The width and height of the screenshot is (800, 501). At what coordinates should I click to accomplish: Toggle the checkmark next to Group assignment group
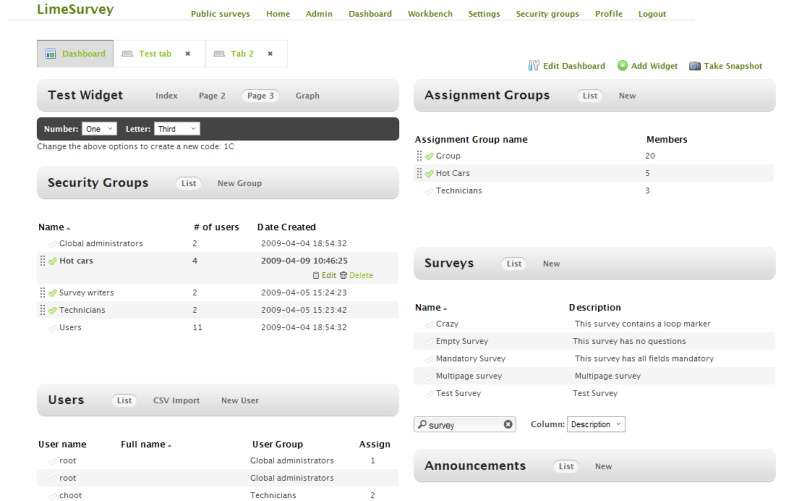point(429,156)
